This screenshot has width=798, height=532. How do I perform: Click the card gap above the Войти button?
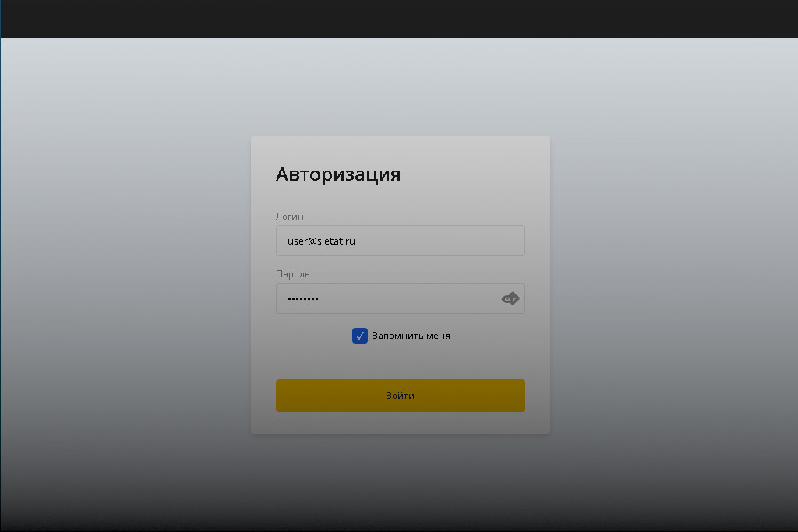[x=400, y=362]
